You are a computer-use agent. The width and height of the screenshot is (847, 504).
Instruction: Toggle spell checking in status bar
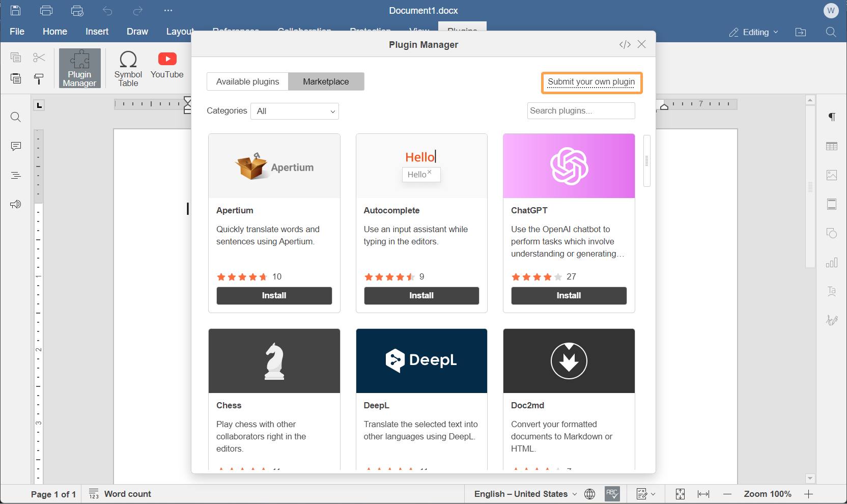tap(612, 494)
